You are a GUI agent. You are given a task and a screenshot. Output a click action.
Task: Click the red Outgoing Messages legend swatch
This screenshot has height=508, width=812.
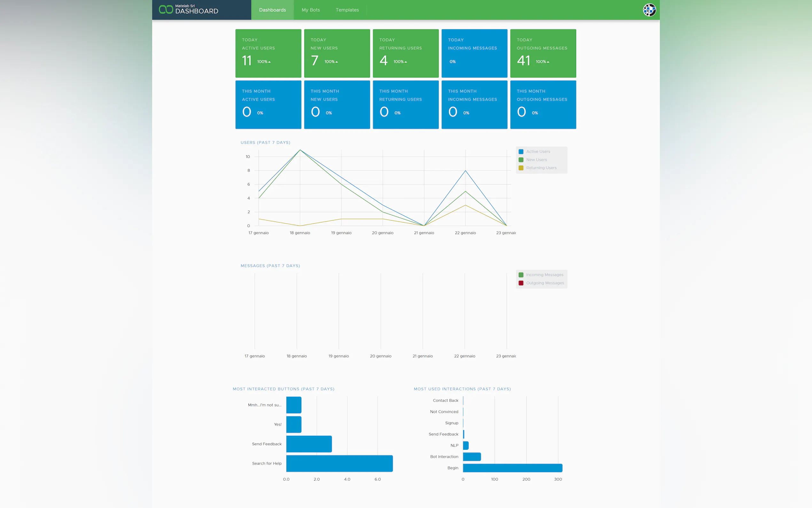coord(521,283)
